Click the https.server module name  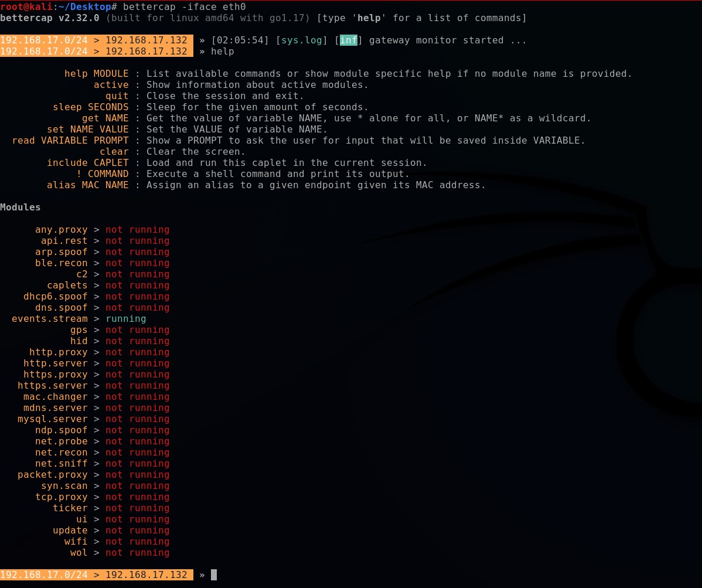coord(52,386)
